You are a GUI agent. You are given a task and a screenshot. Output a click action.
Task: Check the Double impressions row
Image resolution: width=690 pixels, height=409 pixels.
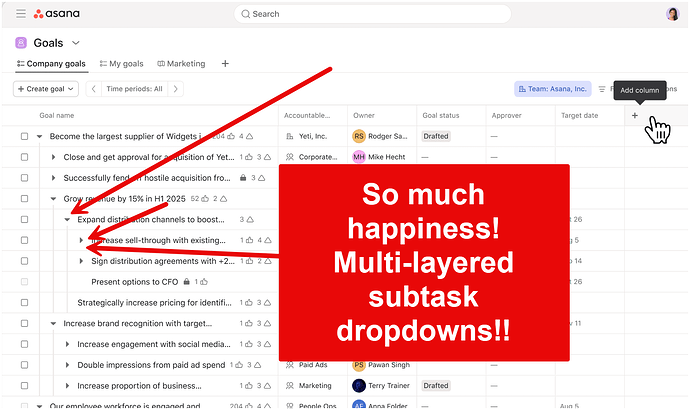24,365
